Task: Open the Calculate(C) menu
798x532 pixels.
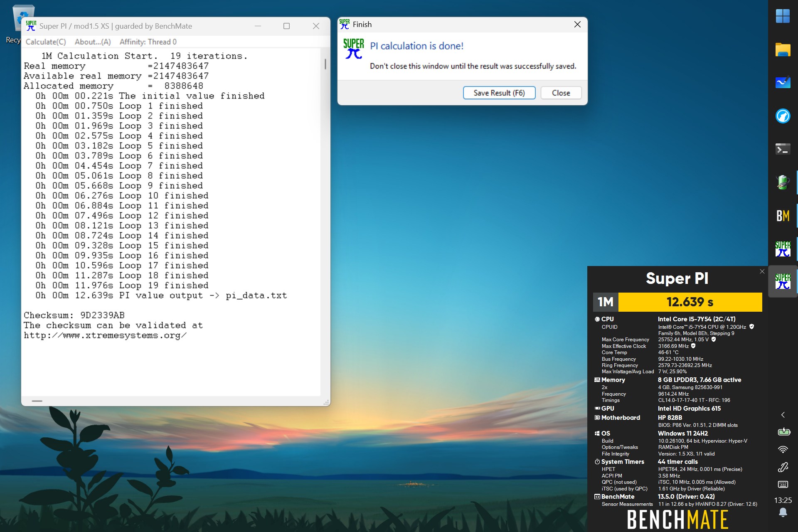Action: pyautogui.click(x=46, y=42)
